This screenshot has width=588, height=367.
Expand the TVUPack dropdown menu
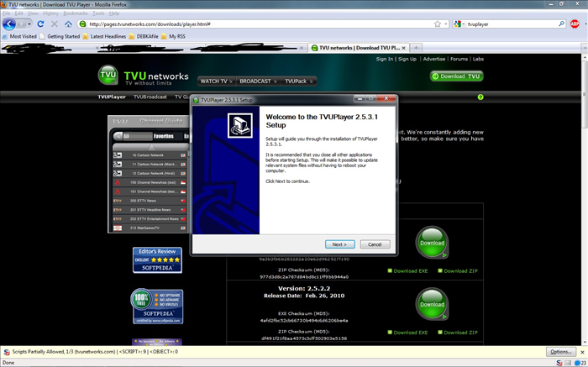[298, 81]
